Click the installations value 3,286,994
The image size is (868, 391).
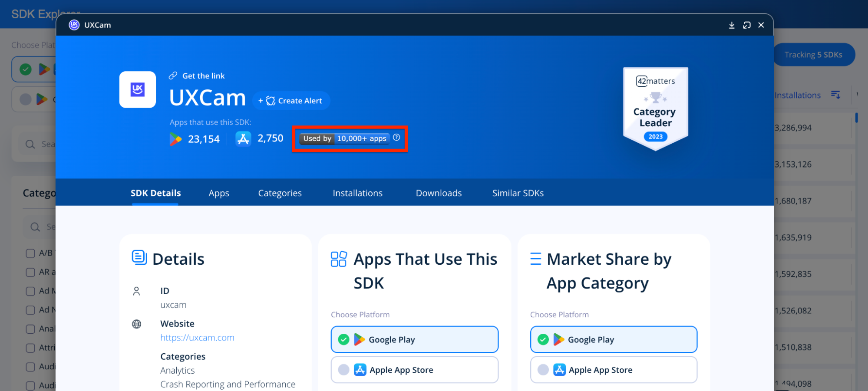(x=793, y=128)
